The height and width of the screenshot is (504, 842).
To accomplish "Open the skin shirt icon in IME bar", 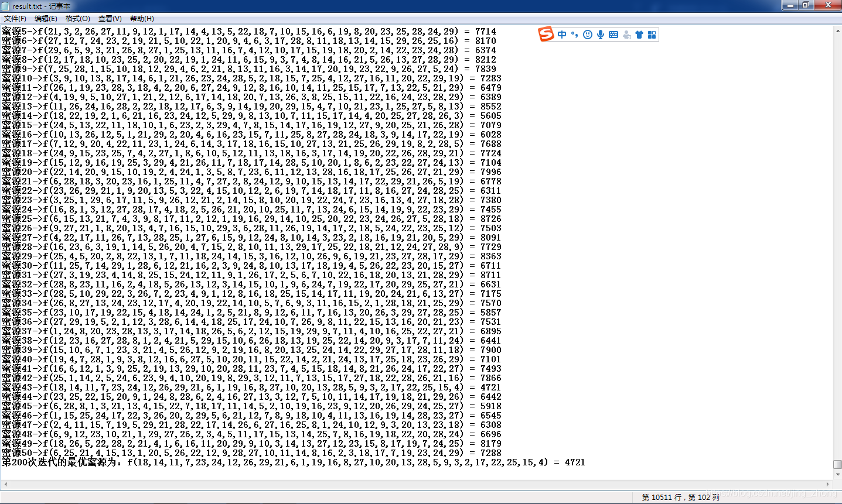I will click(x=639, y=35).
